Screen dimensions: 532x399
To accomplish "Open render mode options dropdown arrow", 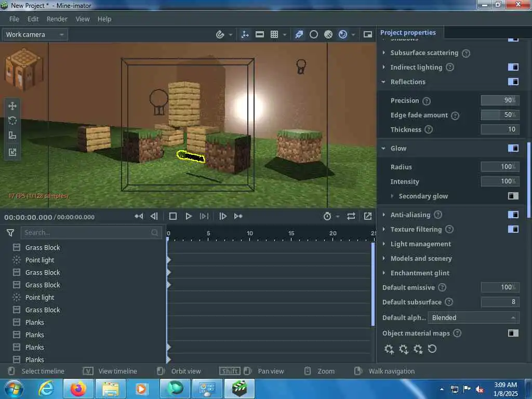I will [x=353, y=35].
